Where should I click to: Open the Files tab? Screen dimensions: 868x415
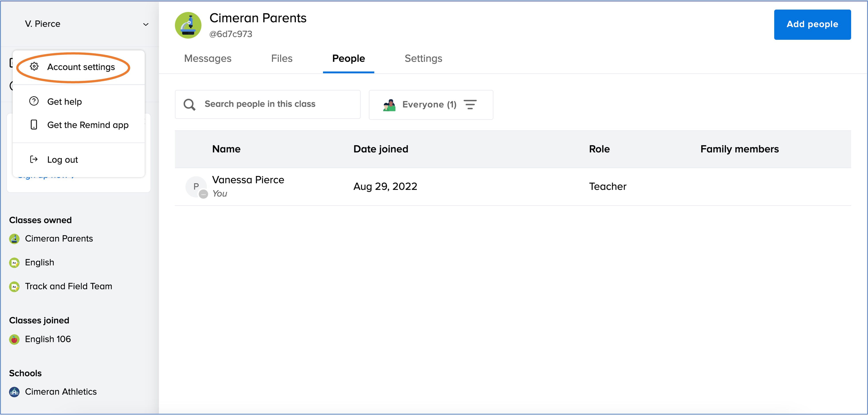[282, 59]
